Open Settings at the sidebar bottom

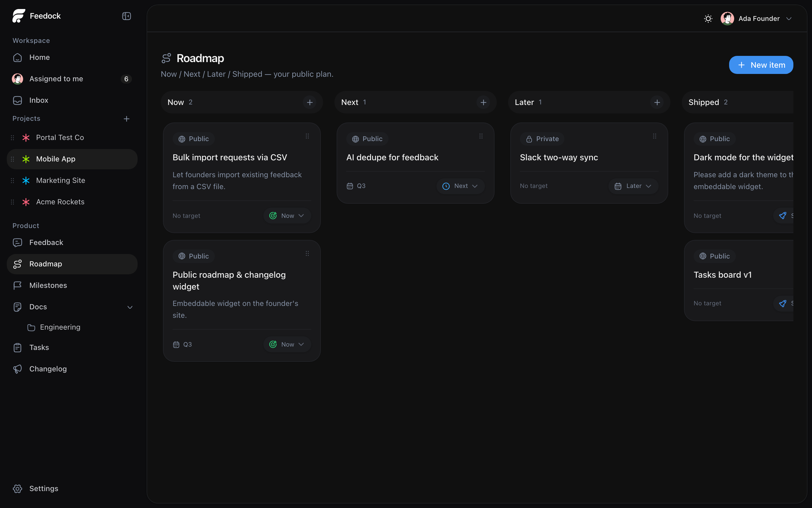pos(72,489)
